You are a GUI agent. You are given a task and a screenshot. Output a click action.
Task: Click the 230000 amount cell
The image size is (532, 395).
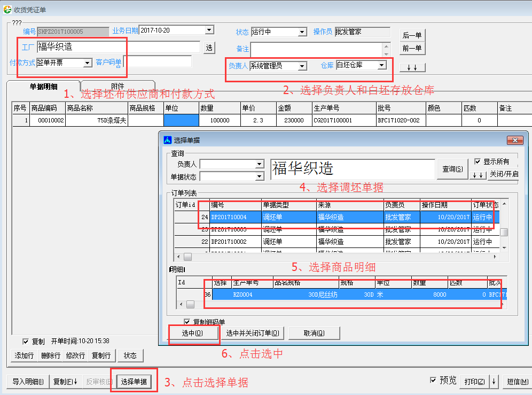[x=294, y=120]
